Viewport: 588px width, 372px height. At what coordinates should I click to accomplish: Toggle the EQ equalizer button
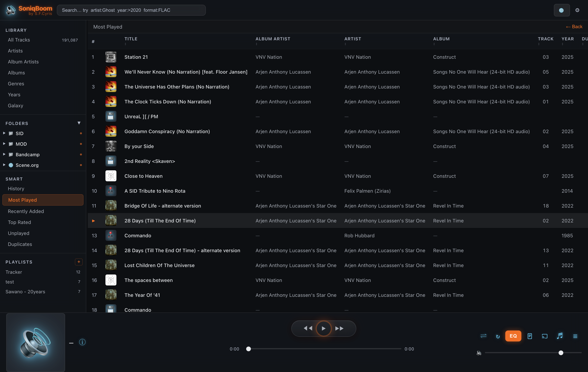tap(513, 336)
